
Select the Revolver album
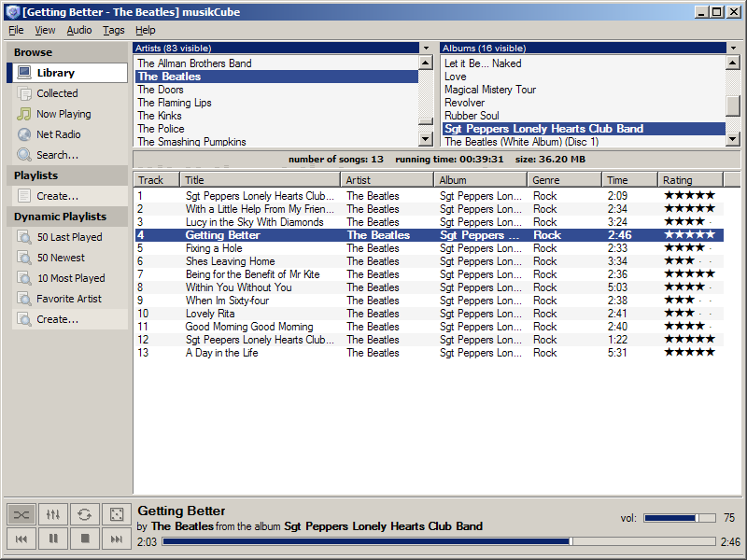tap(584, 103)
